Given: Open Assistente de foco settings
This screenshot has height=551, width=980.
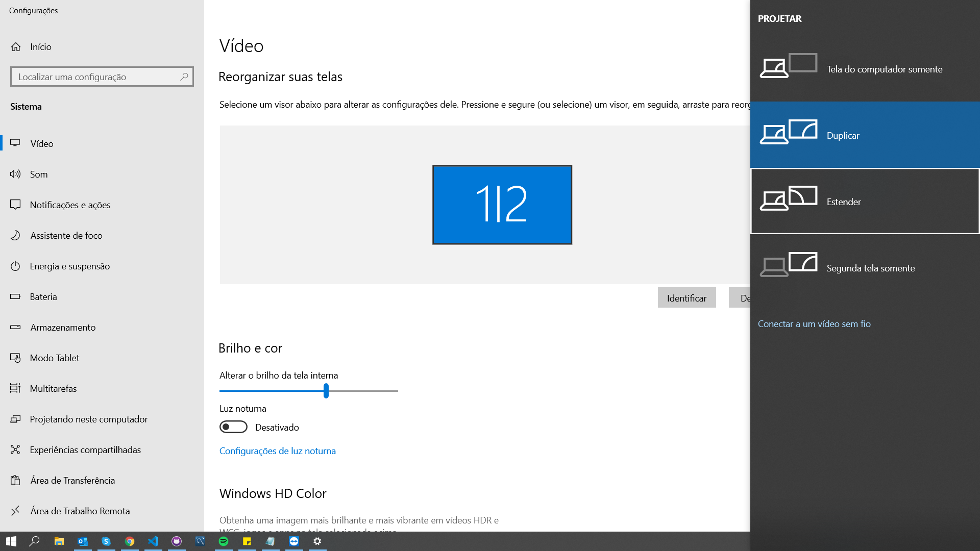Looking at the screenshot, I should 66,235.
